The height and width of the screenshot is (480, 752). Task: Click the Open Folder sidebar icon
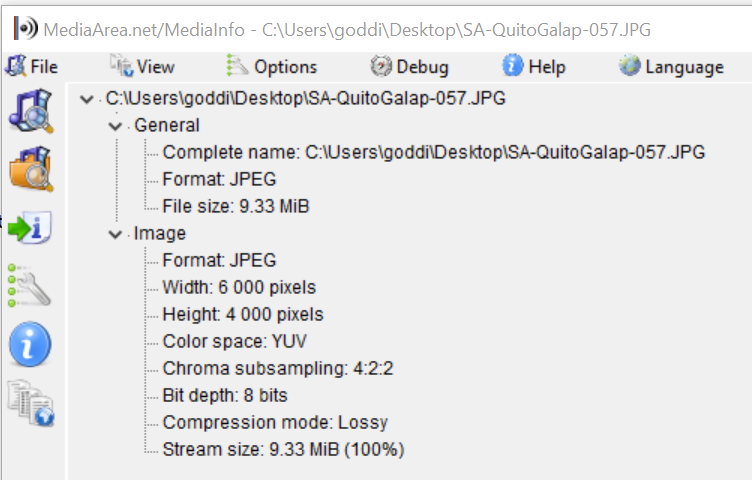(31, 169)
